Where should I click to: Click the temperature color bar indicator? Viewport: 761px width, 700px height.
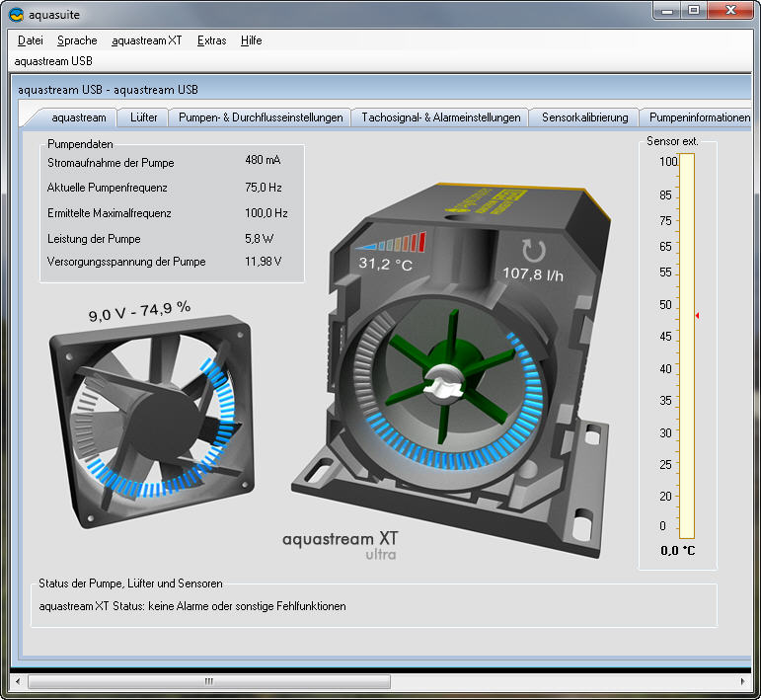tap(393, 243)
